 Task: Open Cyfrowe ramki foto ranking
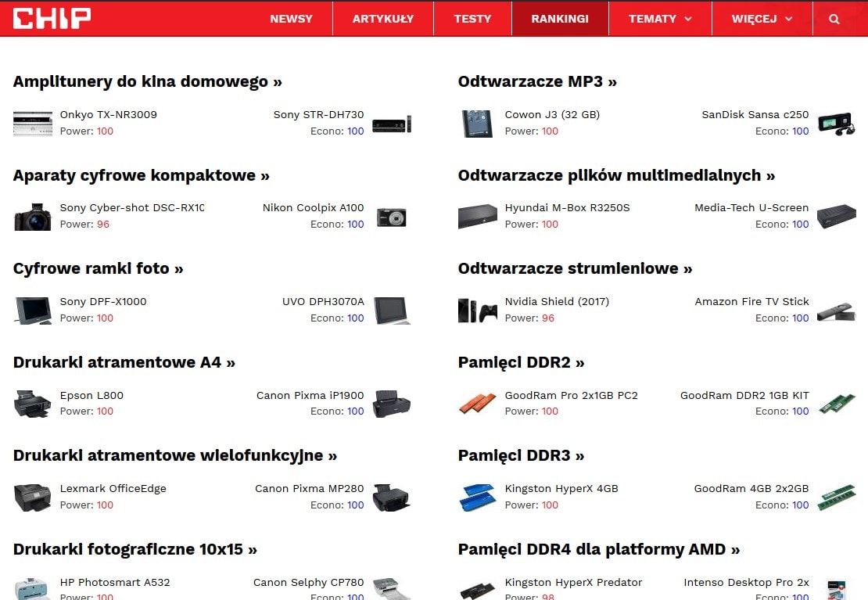pos(98,268)
